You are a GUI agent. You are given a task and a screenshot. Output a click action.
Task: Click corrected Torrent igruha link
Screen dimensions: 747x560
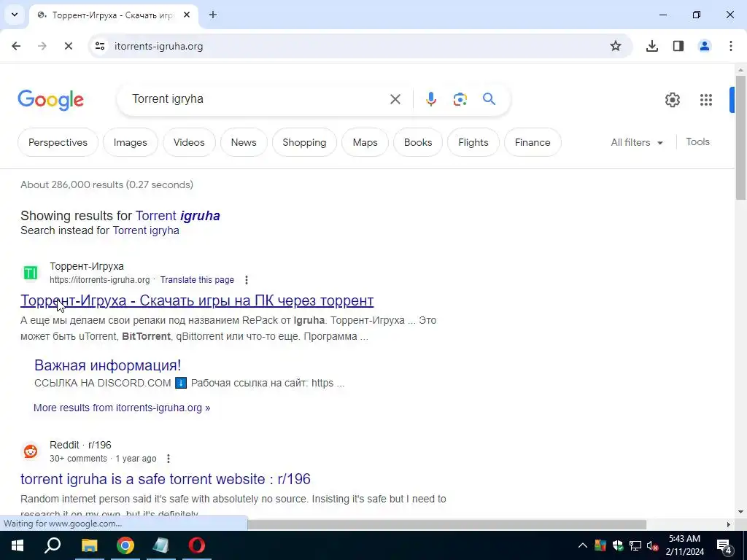[178, 216]
